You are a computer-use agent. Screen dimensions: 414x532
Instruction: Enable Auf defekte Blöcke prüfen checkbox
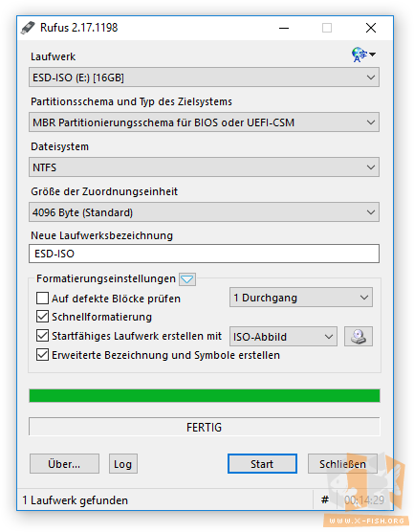(x=42, y=299)
